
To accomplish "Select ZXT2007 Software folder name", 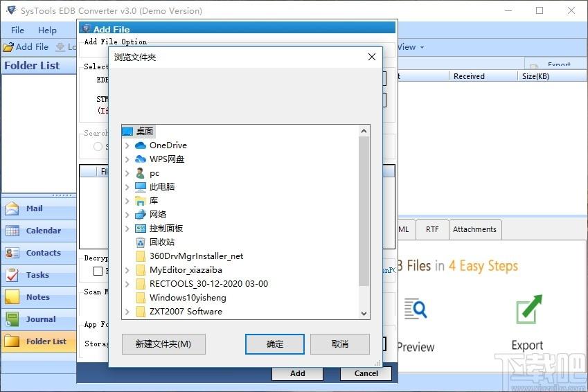I will 186,312.
